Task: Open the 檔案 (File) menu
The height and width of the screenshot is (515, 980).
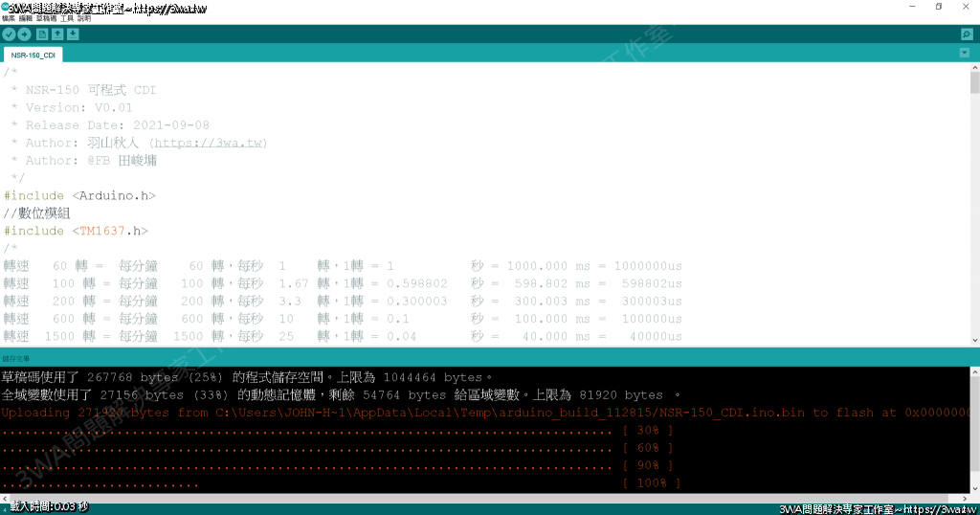Action: tap(10, 18)
